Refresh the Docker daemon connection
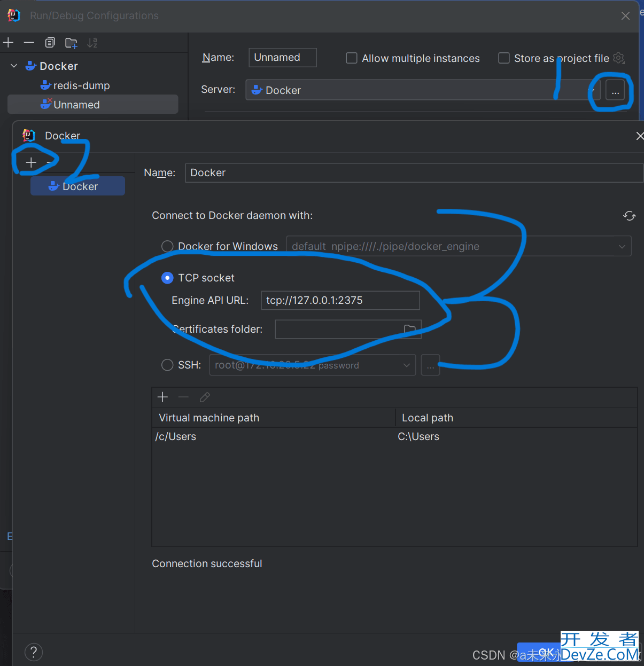Screen dimensions: 644x666 (x=630, y=216)
